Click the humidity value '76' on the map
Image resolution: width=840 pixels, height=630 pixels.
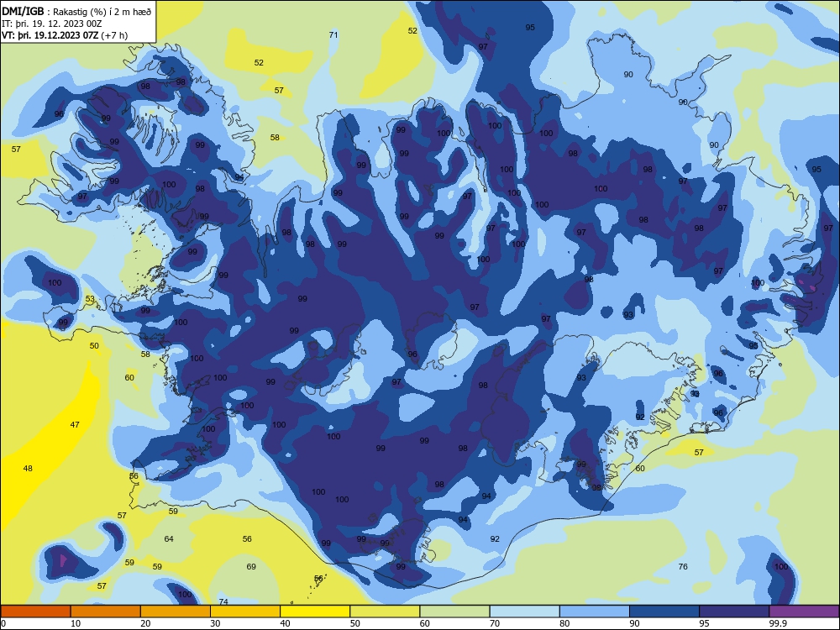point(683,567)
